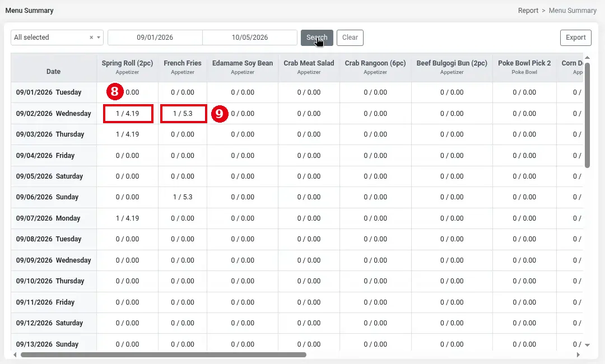Click Edamame Soy Bean value on 09/04/2026 Friday
The height and width of the screenshot is (364, 605).
pos(243,155)
